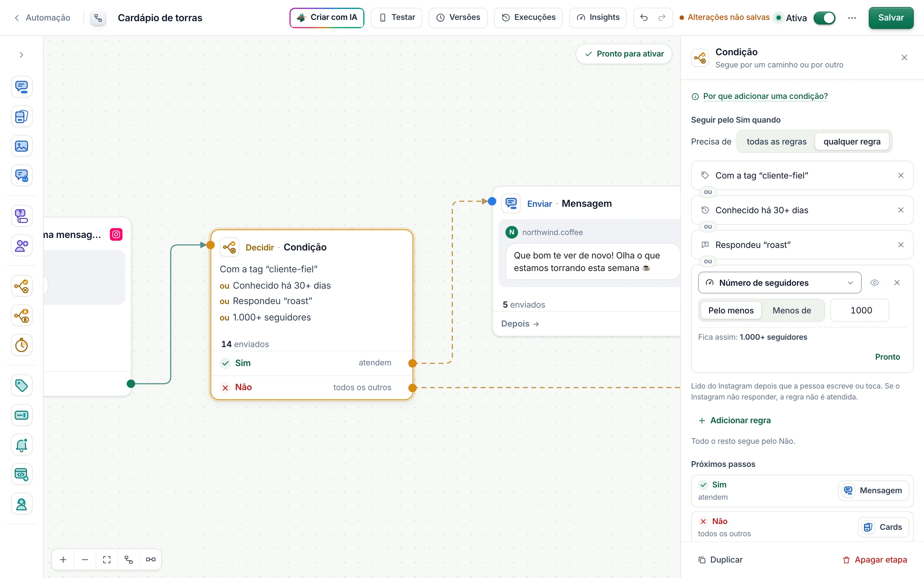Open the Testar tab
The width and height of the screenshot is (924, 578).
click(396, 18)
